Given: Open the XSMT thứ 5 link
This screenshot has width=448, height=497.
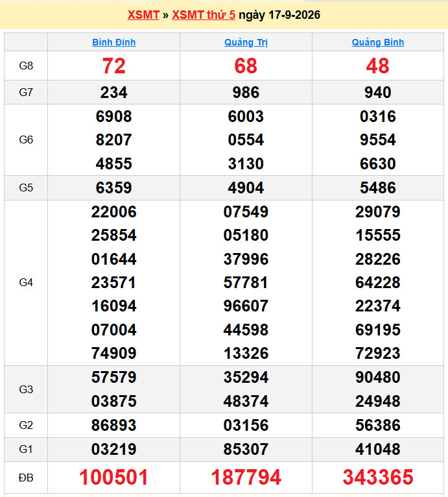Looking at the screenshot, I should 204,15.
